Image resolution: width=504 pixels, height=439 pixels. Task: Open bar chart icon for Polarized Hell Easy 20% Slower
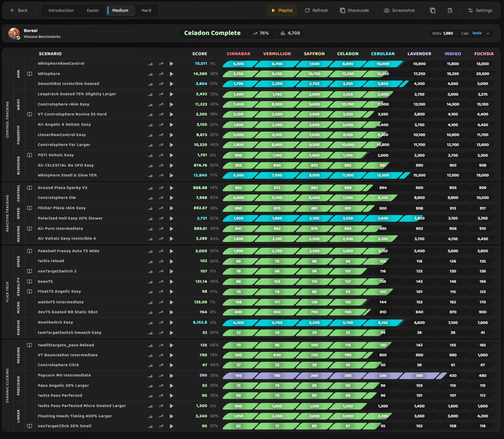(150, 218)
